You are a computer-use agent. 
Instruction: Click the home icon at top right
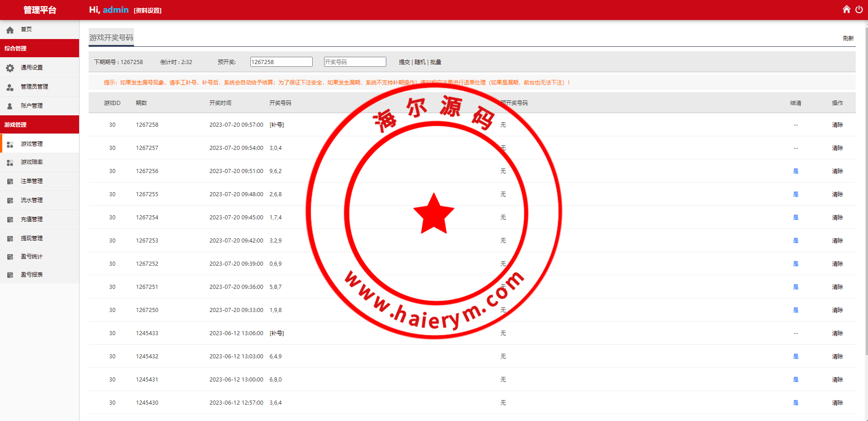[846, 9]
